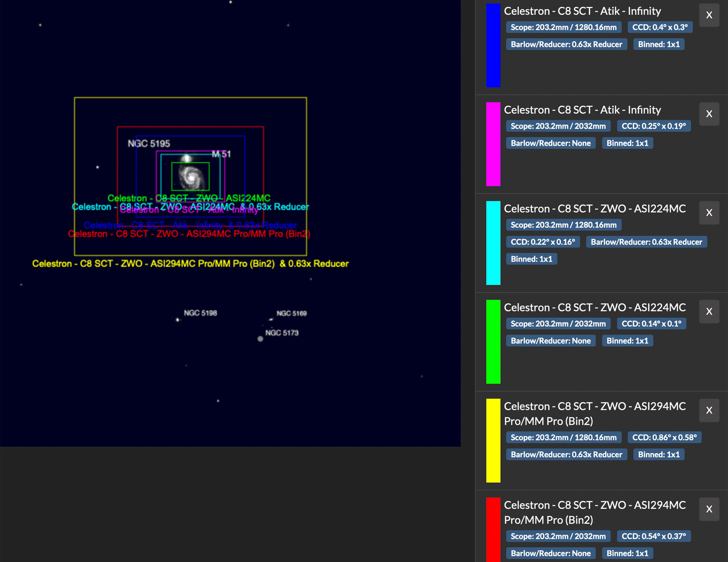Click the red entry ASI294MC Pro title

tap(595, 512)
